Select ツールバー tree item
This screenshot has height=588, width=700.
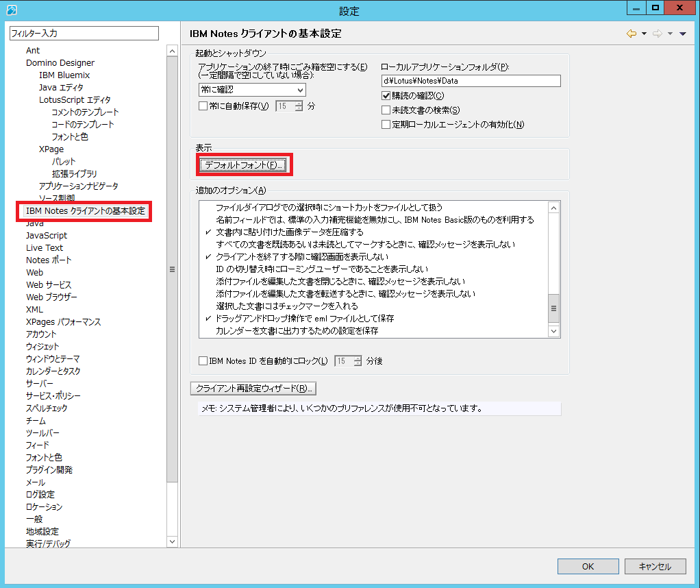42,433
